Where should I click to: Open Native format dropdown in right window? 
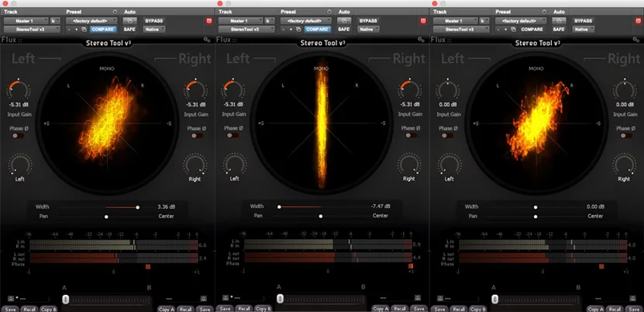pos(584,29)
